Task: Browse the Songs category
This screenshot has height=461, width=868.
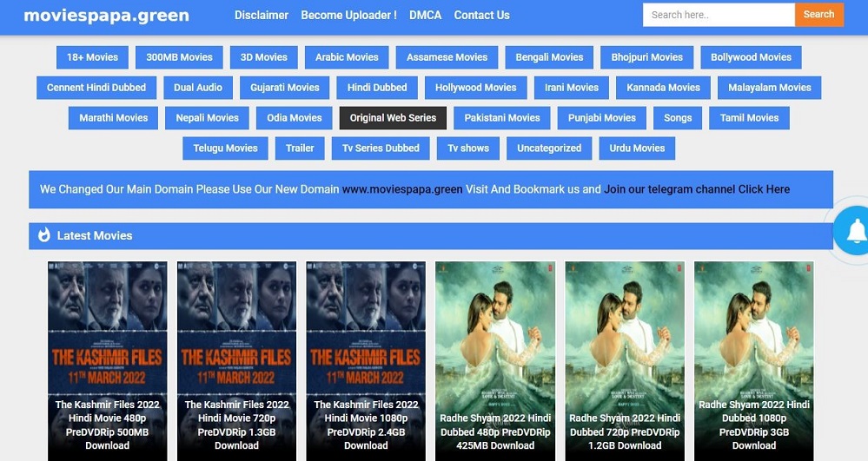Action: pos(678,118)
